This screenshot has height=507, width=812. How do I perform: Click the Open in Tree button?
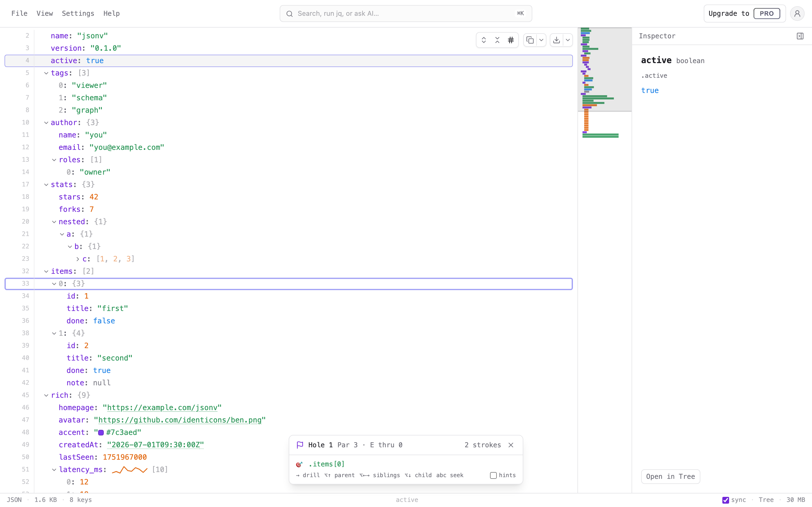(x=670, y=477)
